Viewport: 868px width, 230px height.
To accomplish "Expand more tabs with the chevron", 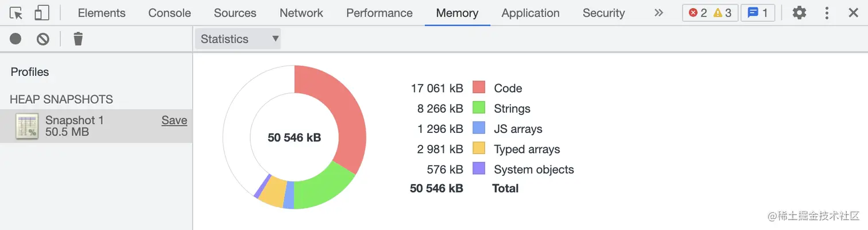I will (x=658, y=13).
